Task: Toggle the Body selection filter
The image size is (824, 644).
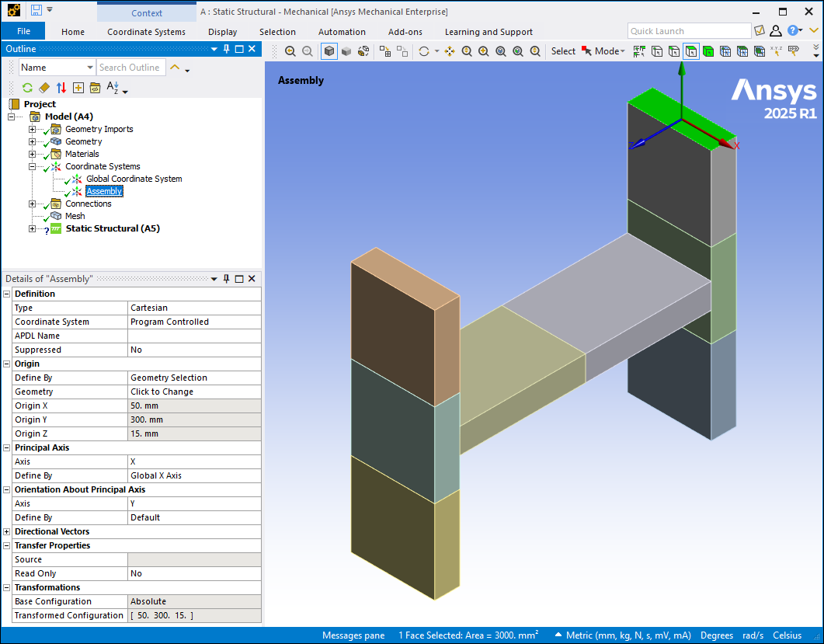Action: click(x=709, y=50)
